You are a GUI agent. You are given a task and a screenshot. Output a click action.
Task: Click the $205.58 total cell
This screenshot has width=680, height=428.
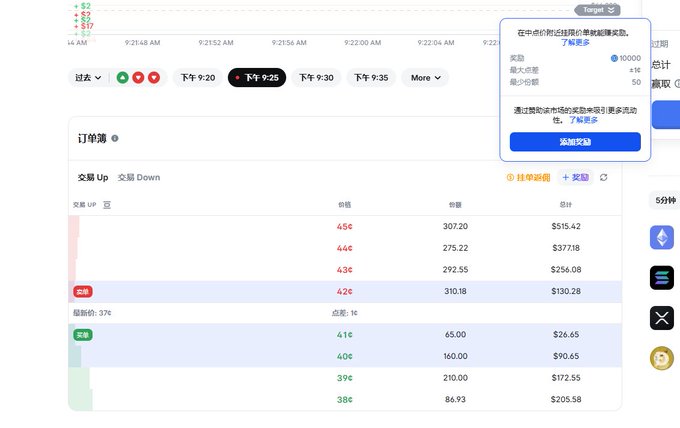click(x=566, y=399)
